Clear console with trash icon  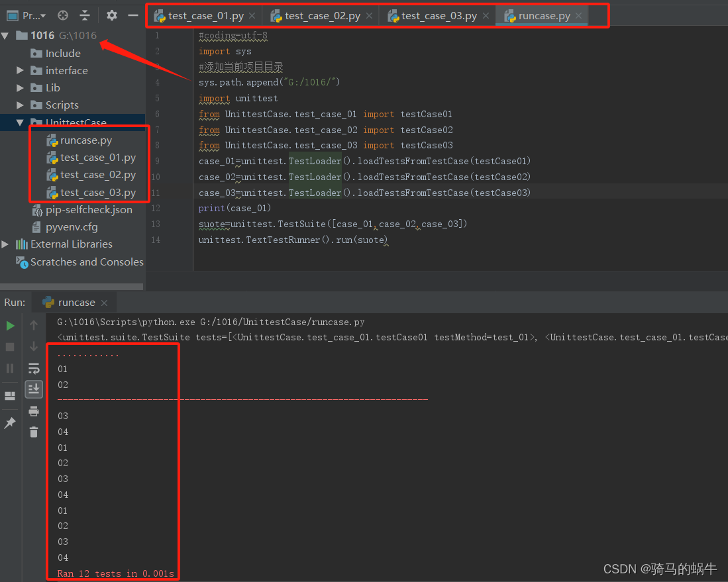[x=34, y=432]
